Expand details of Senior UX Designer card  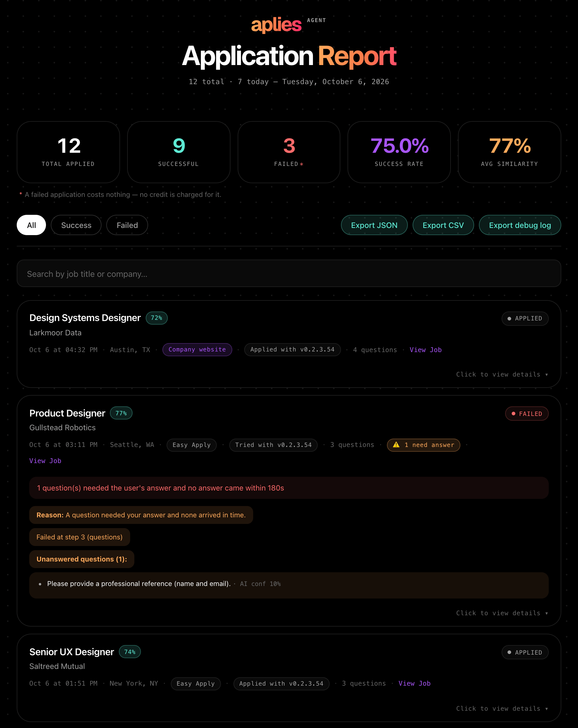[502, 708]
